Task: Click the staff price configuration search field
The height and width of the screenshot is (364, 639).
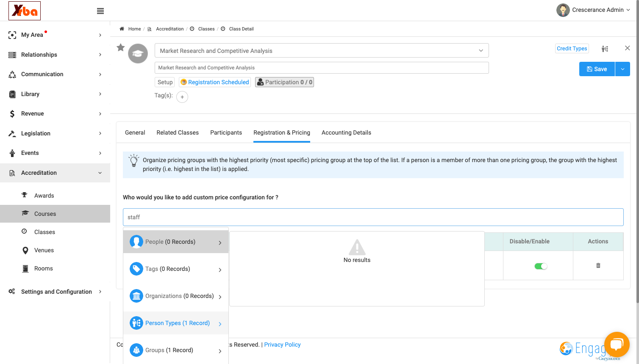Action: (x=373, y=217)
